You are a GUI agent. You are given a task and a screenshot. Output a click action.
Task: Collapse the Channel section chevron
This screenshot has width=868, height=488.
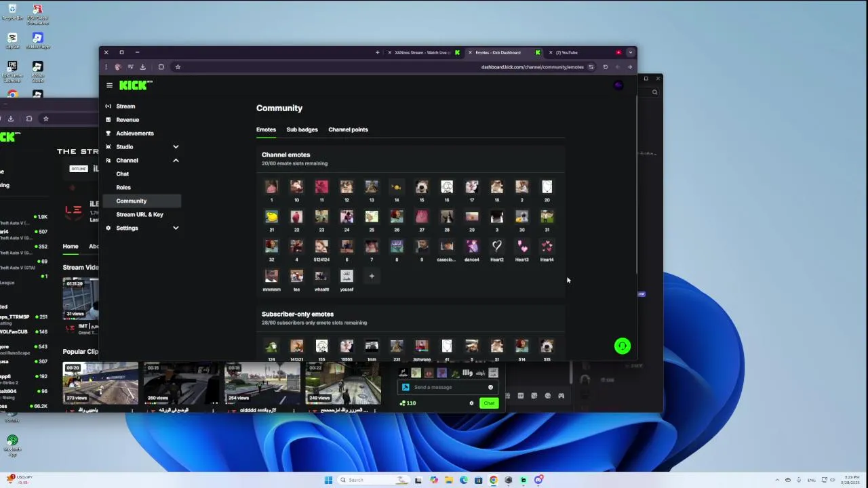coord(176,161)
